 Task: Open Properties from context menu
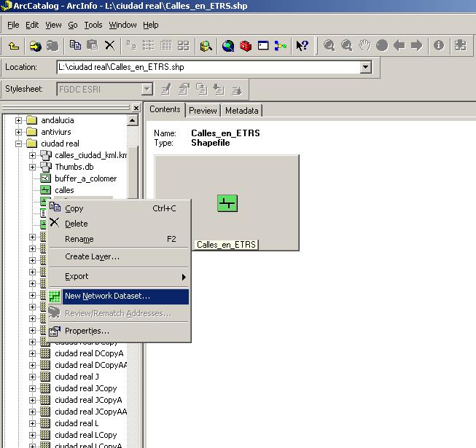119,331
